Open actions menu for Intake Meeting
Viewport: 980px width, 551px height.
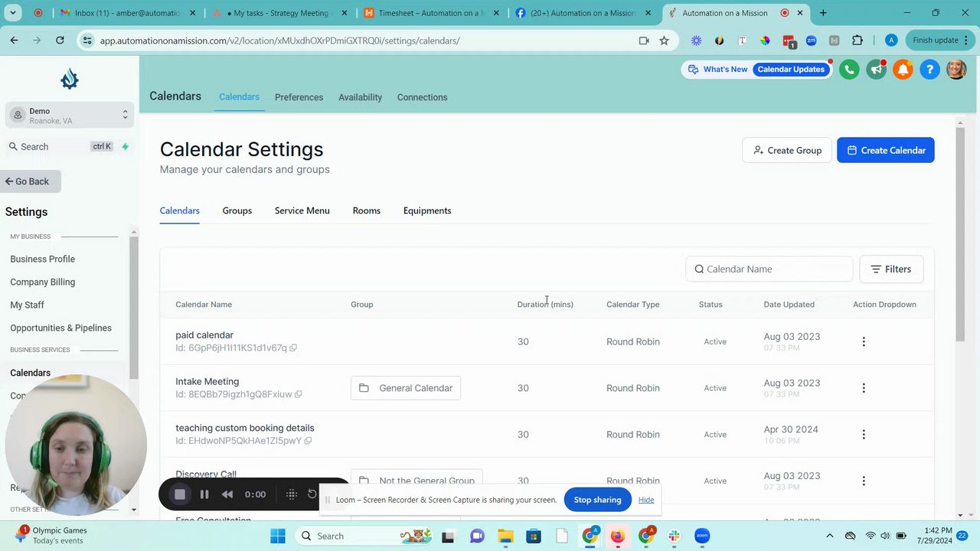(864, 388)
